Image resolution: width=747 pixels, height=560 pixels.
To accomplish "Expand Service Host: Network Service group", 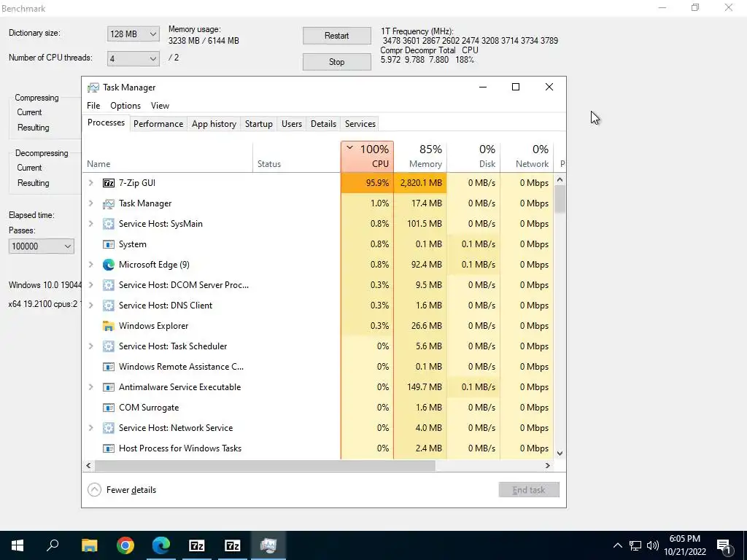I will coord(91,428).
